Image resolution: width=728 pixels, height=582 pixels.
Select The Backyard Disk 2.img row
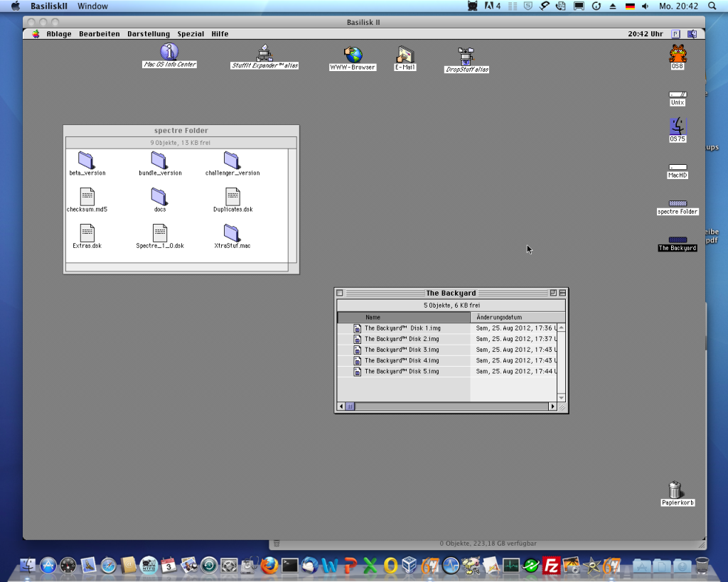coord(446,339)
